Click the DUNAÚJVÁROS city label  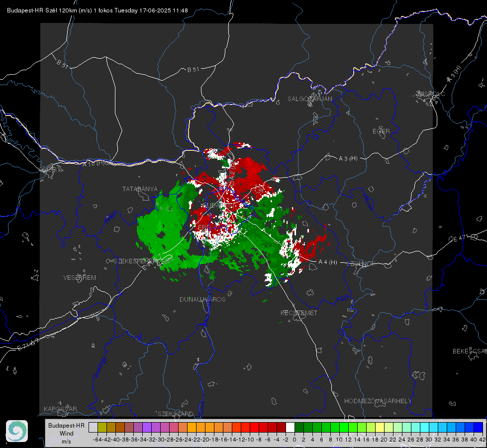[202, 299]
